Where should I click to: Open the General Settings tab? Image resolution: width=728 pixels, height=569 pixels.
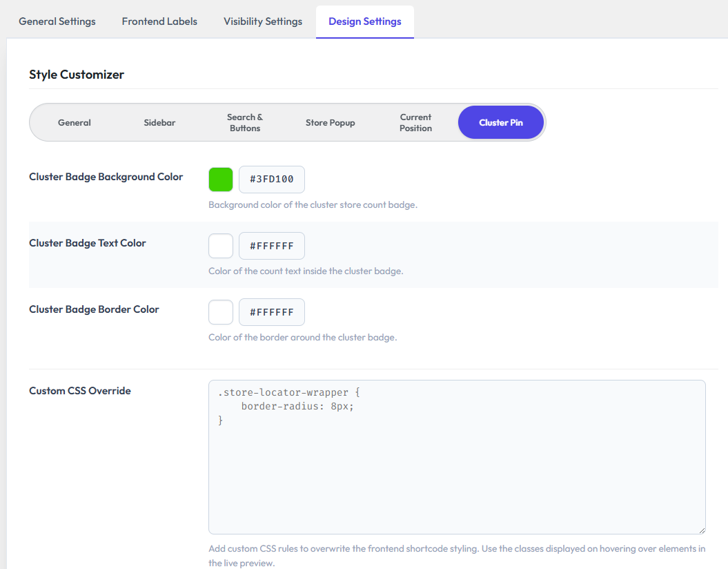click(57, 21)
